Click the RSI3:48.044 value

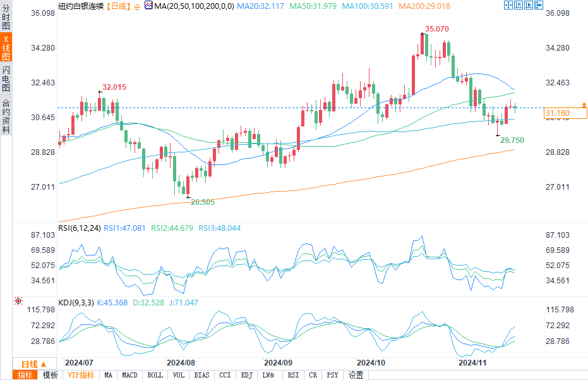(219, 228)
